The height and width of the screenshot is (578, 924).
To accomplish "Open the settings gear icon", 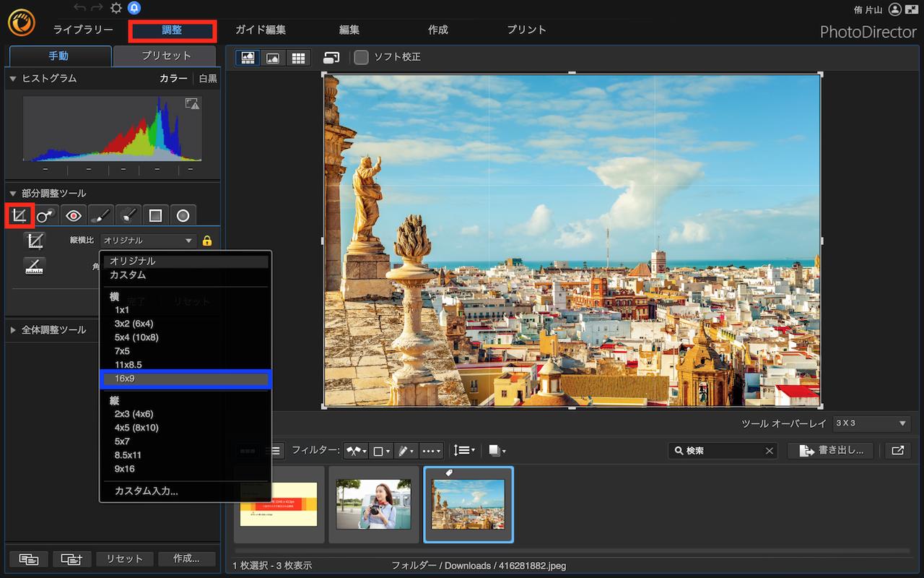I will point(115,8).
